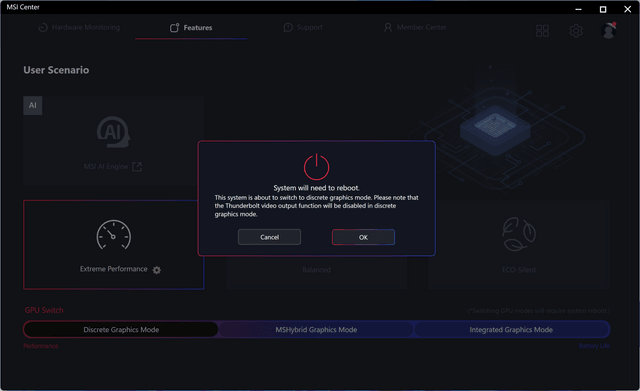Viewport: 640px width, 391px height.
Task: Close the MSI Center window
Action: pyautogui.click(x=628, y=9)
